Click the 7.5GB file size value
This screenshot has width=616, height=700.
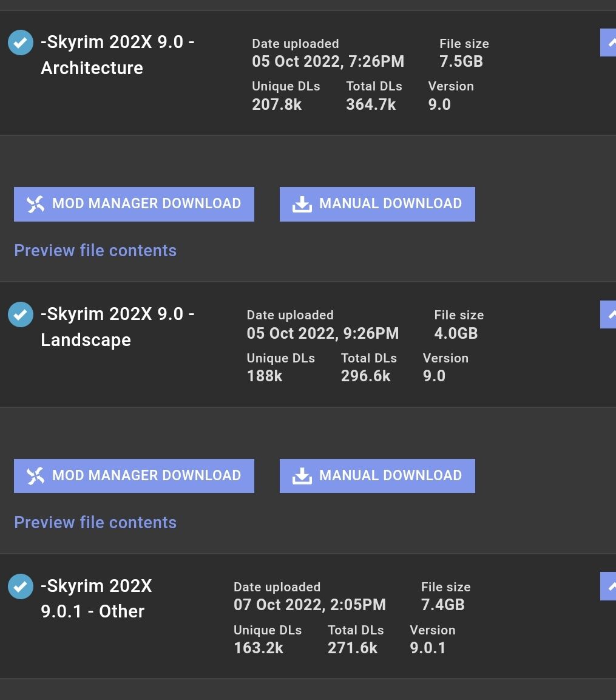coord(461,61)
